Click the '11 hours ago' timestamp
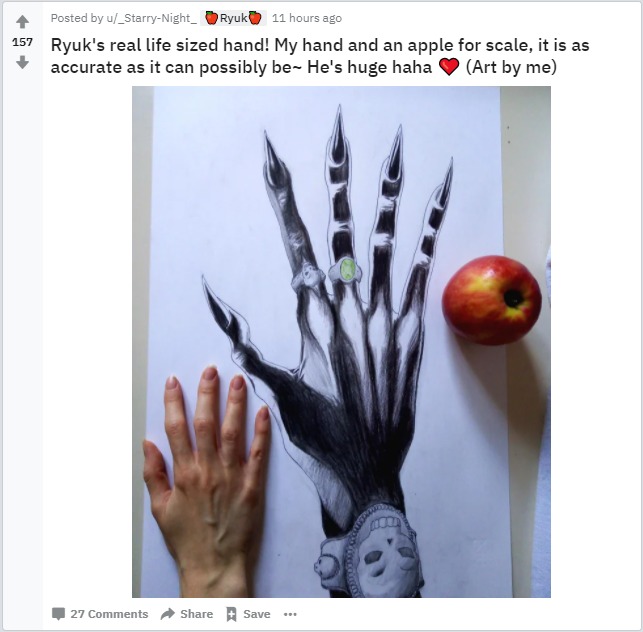Screen dimensions: 643x632 point(307,18)
